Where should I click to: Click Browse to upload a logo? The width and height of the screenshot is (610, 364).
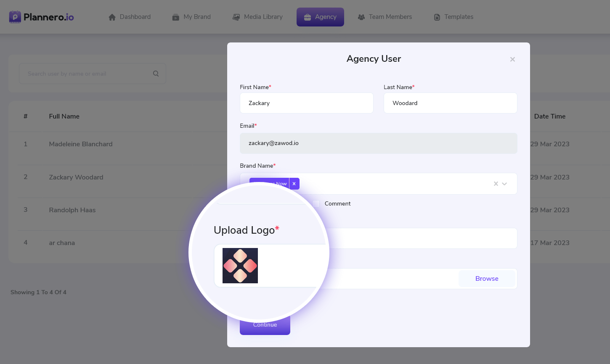[x=487, y=279]
